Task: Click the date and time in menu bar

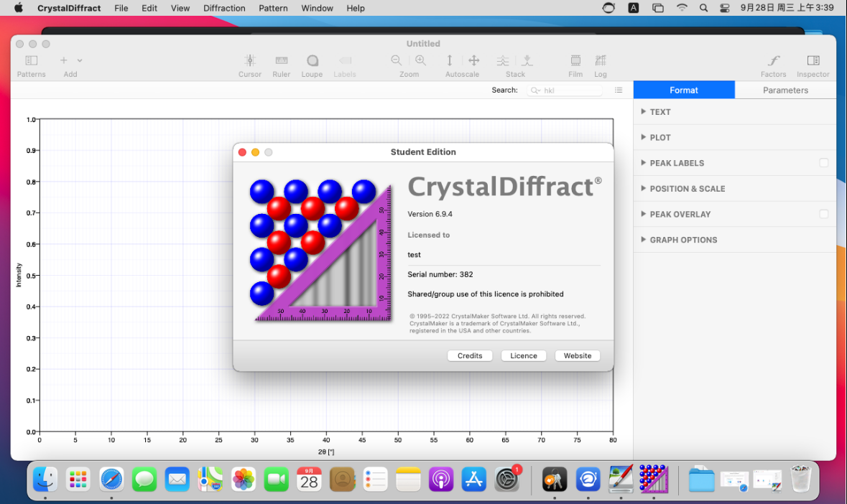Action: point(787,8)
